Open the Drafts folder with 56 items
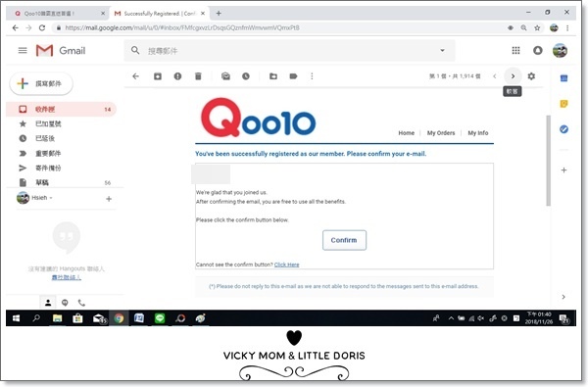The width and height of the screenshot is (588, 387). point(61,182)
